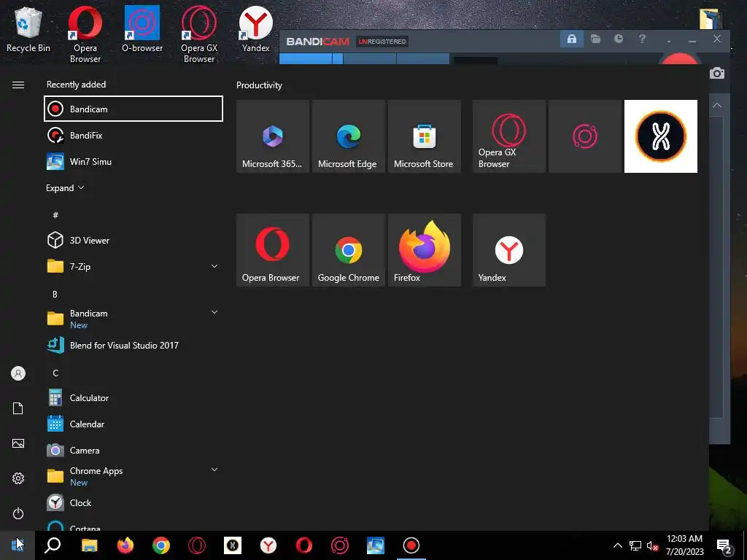
Task: Open the Yandex tile
Action: 508,250
